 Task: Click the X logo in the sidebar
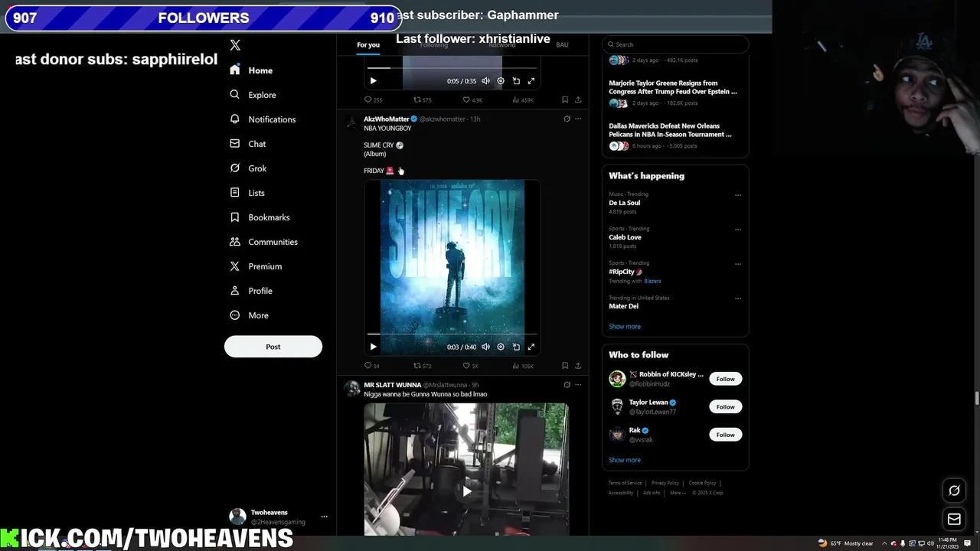coord(235,45)
